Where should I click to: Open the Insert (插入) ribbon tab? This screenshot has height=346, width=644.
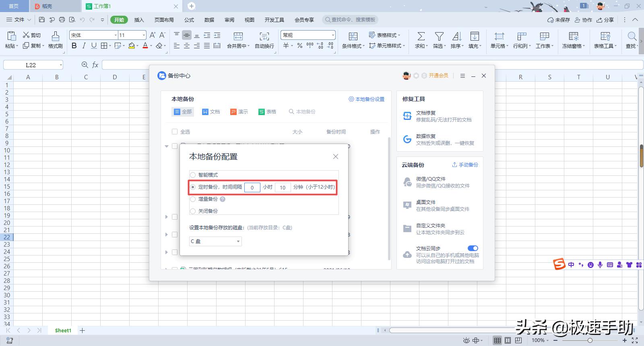[x=139, y=20]
